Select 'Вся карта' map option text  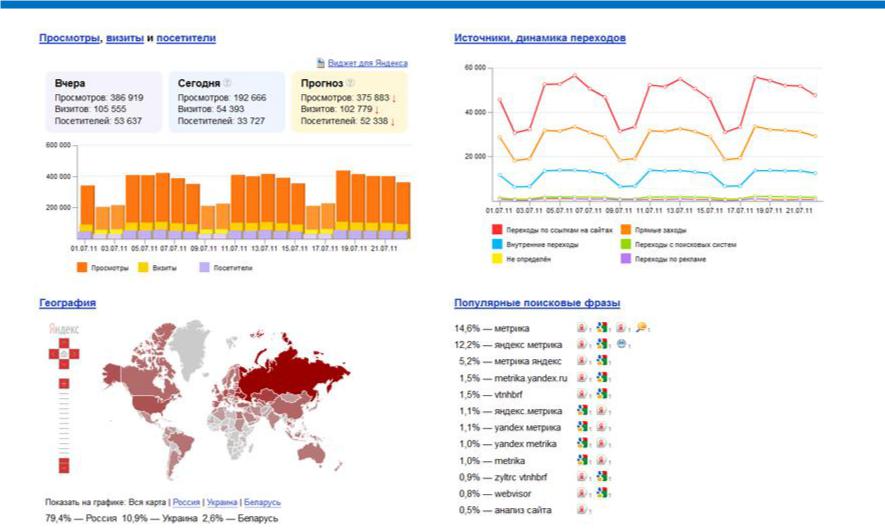point(147,502)
